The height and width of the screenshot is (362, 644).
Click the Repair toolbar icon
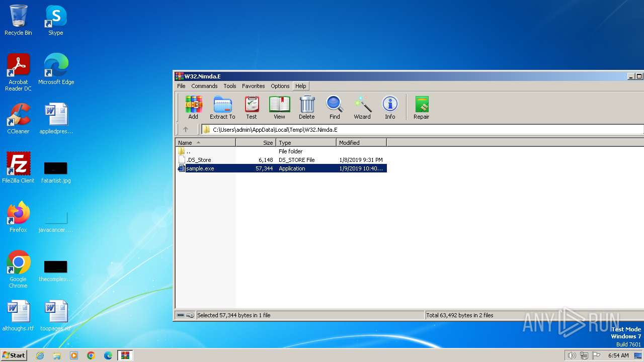click(x=422, y=108)
